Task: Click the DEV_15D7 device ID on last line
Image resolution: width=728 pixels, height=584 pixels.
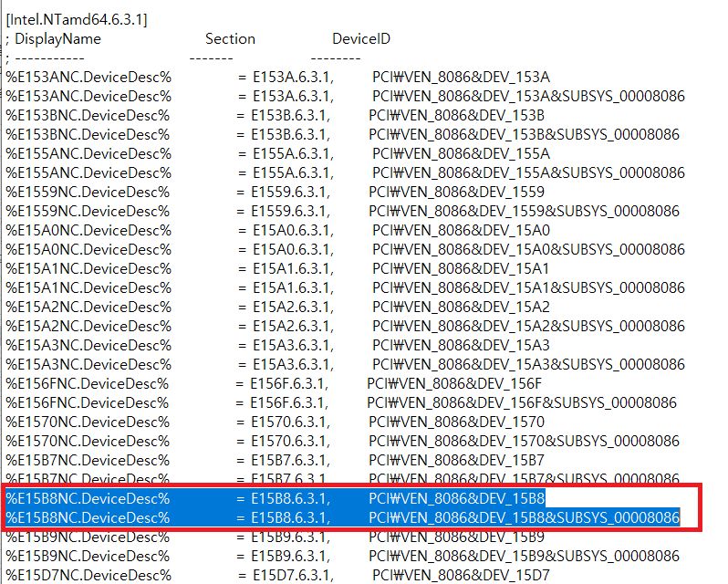Action: coord(460,575)
